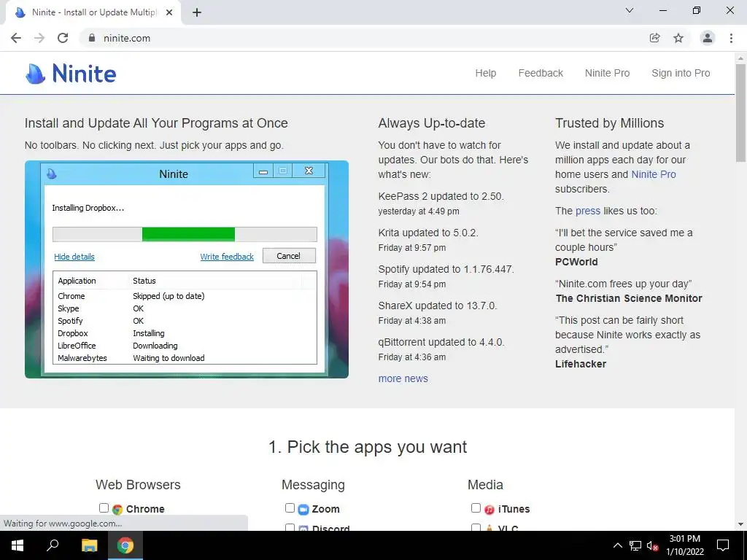Click the Zoom app icon
747x560 pixels.
point(303,509)
